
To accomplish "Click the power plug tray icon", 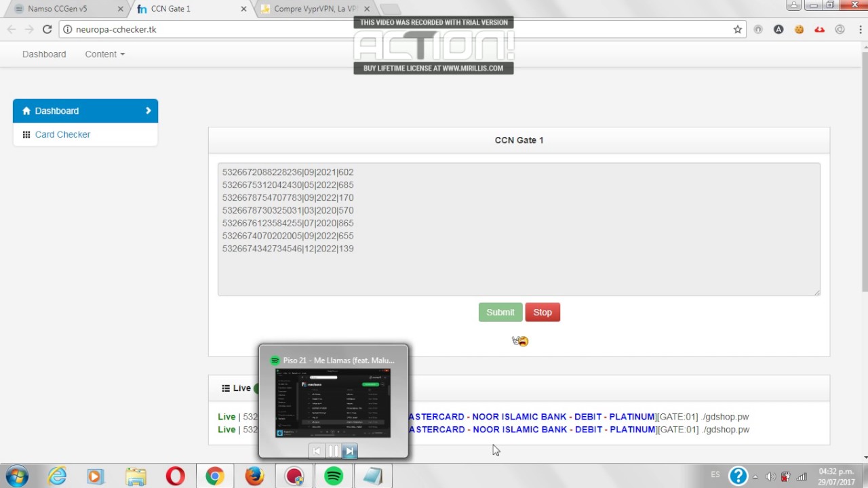I will click(x=786, y=476).
